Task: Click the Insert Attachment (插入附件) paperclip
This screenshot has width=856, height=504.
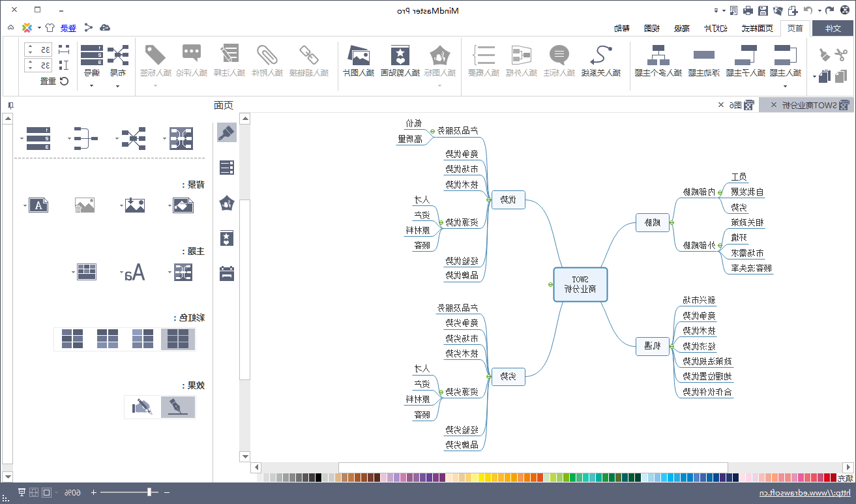Action: point(267,55)
